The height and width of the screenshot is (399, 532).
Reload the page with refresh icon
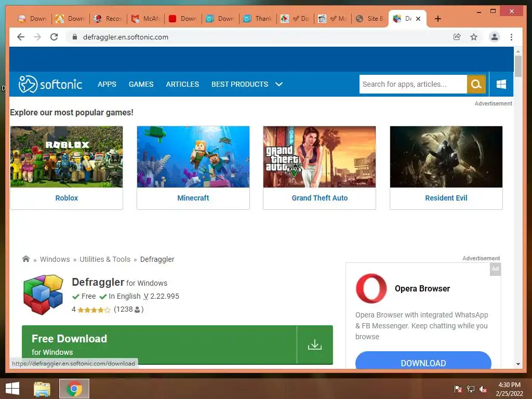click(54, 37)
